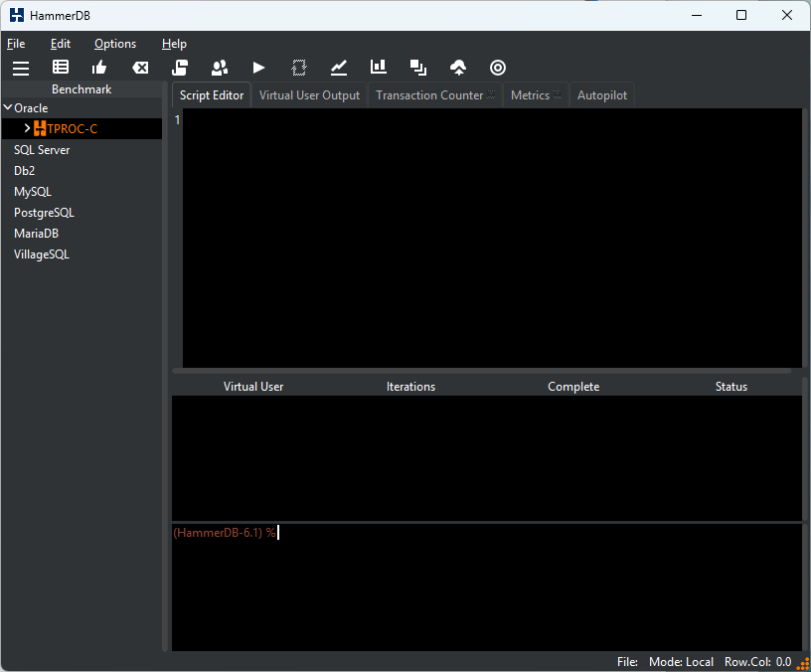Screen dimensions: 811x672
Task: Expand the TPROC-C node arrow
Action: (27, 128)
